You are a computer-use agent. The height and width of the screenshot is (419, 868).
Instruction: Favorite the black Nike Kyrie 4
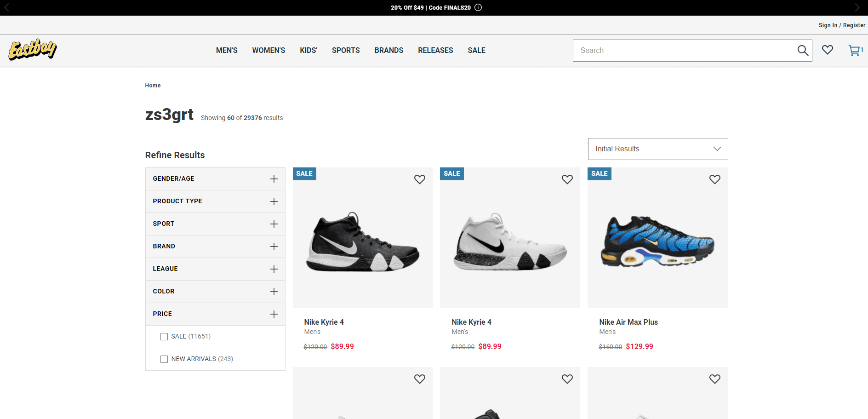(x=420, y=179)
